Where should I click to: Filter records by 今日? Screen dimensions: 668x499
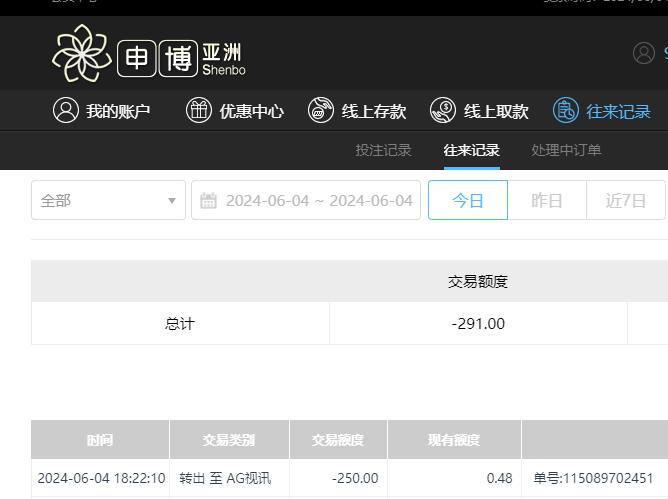[x=468, y=200]
